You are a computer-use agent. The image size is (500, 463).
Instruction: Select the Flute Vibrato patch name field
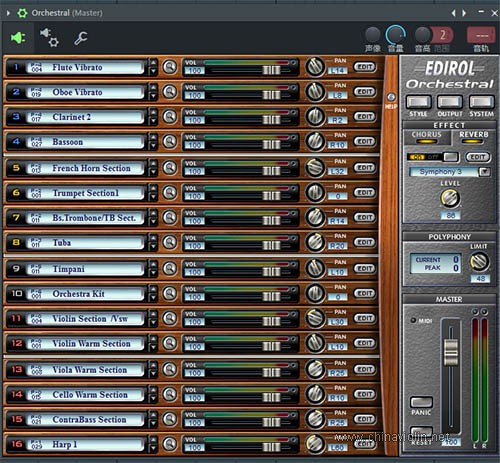point(85,67)
